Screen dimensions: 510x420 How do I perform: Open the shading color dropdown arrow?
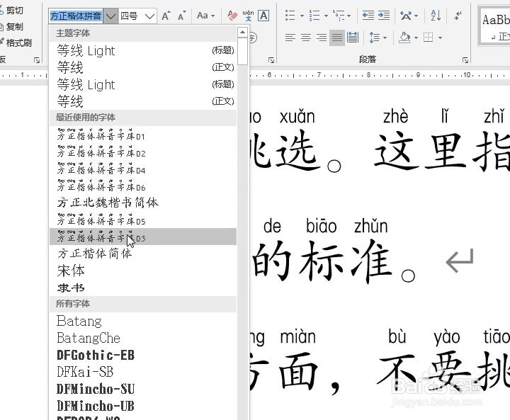click(416, 38)
